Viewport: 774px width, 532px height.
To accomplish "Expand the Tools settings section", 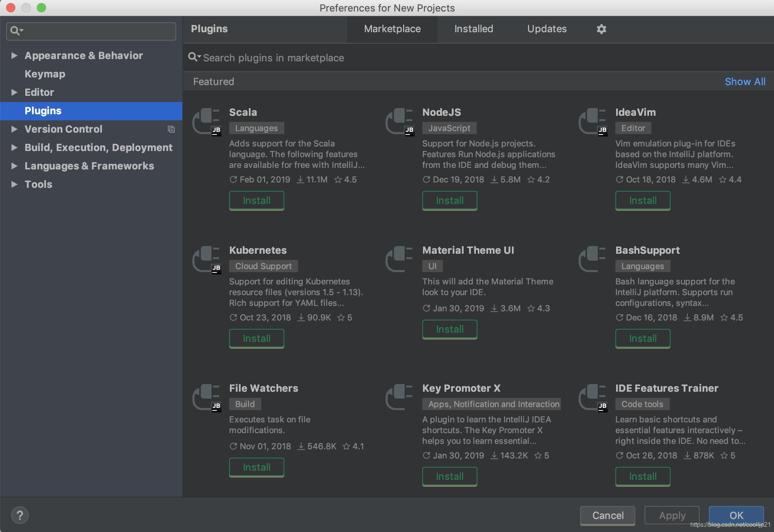I will click(14, 184).
